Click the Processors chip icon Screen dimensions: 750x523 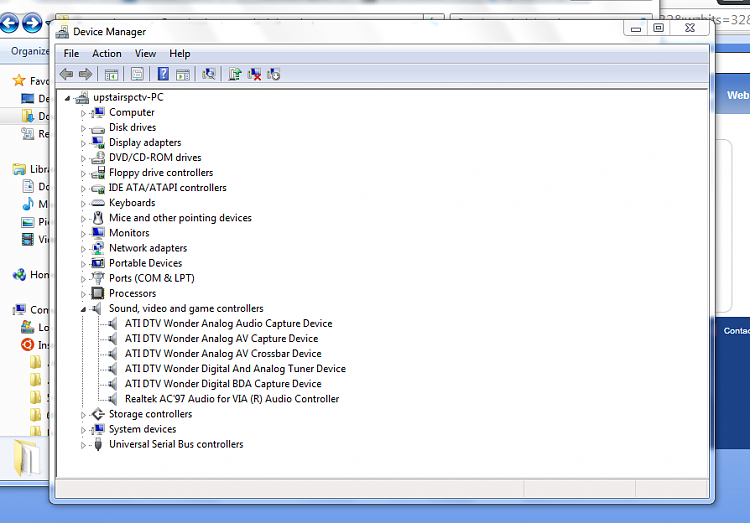coord(98,293)
